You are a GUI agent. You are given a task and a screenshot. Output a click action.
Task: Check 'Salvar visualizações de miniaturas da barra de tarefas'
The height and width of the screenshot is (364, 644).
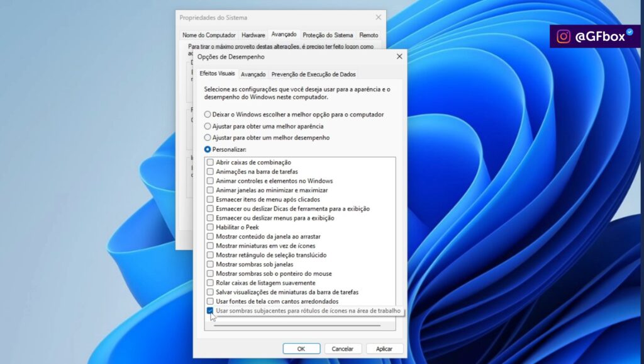[210, 292]
